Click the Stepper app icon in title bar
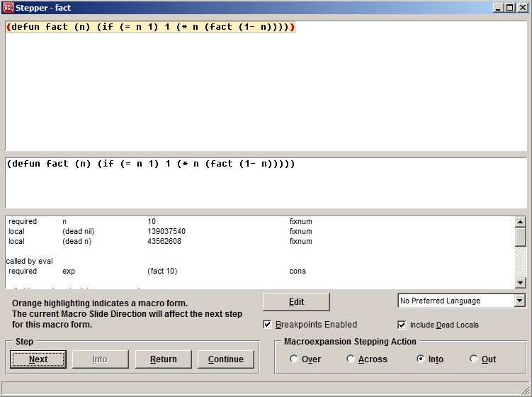The image size is (532, 397). (x=9, y=7)
